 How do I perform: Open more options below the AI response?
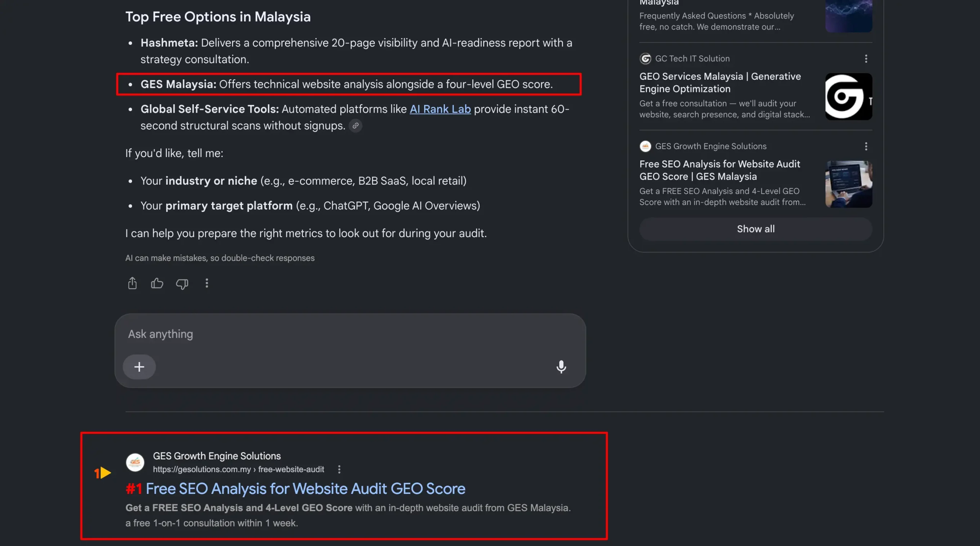click(x=207, y=283)
